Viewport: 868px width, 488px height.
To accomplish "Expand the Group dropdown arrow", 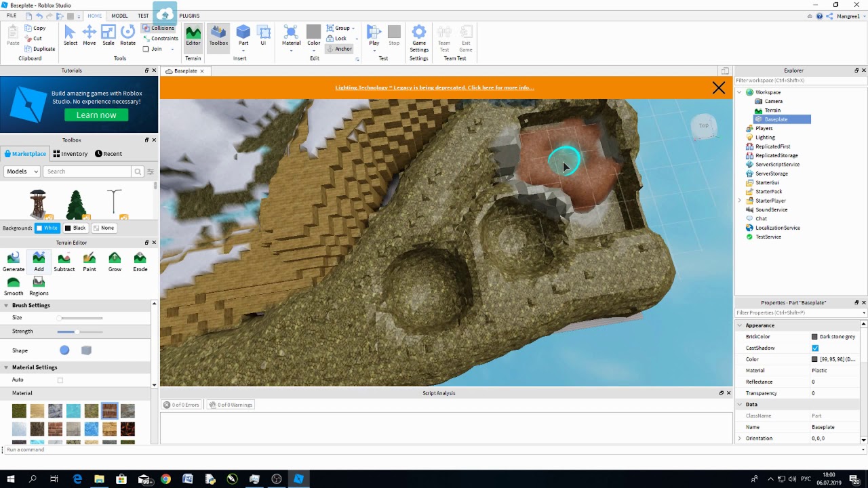I will click(353, 28).
